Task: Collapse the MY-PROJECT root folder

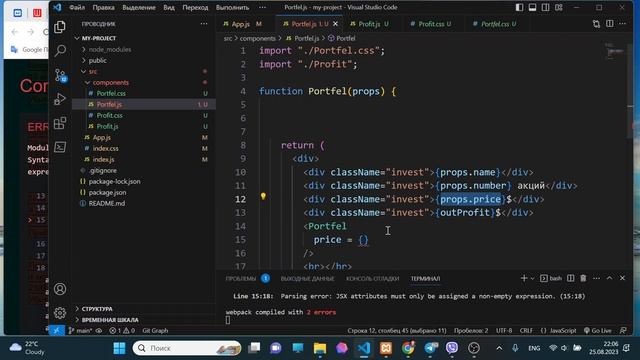Action: pos(98,38)
